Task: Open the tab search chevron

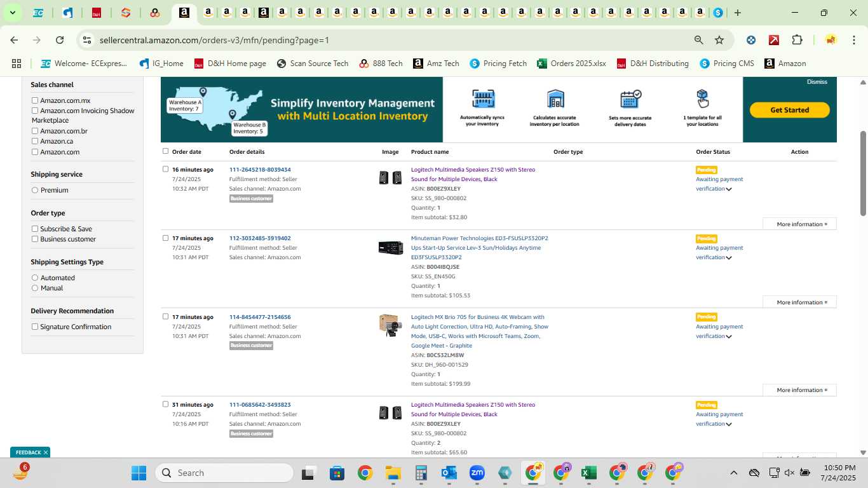Action: pos(12,13)
